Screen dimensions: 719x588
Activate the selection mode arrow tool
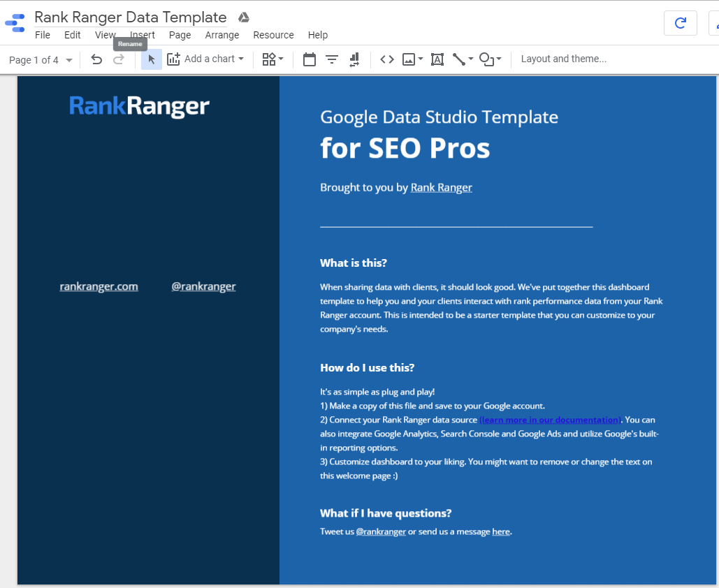pyautogui.click(x=152, y=59)
